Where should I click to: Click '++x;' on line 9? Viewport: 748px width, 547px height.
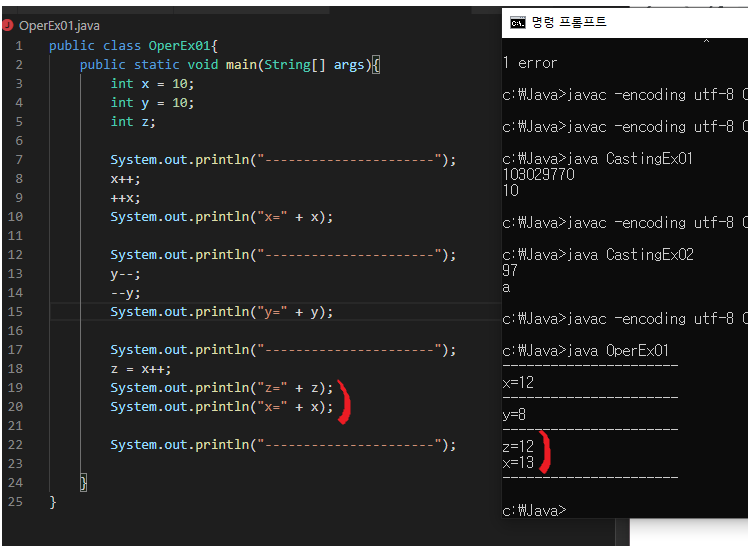click(125, 198)
